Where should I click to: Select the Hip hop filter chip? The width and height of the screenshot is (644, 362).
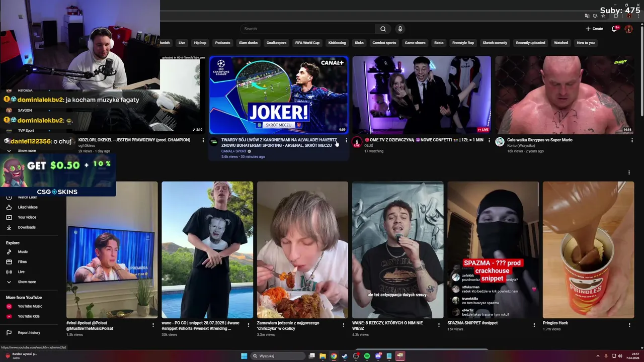(x=200, y=43)
